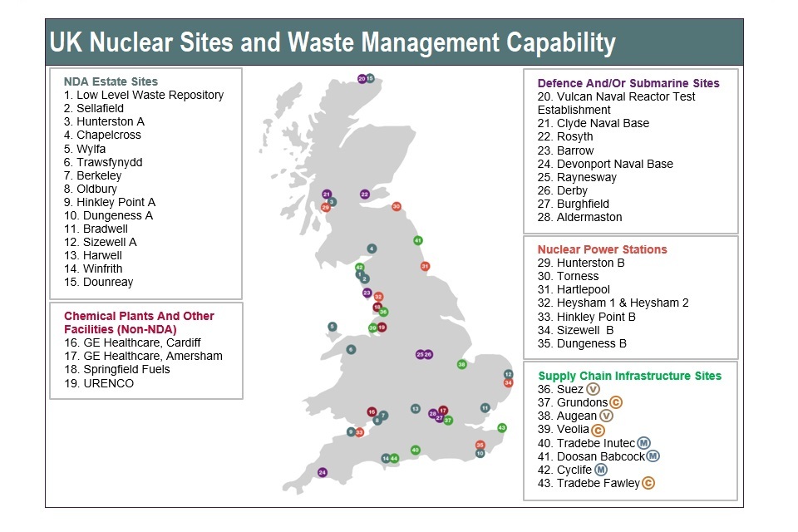The image size is (798, 532).
Task: Click Springfield Fuels in the list
Action: (x=116, y=369)
